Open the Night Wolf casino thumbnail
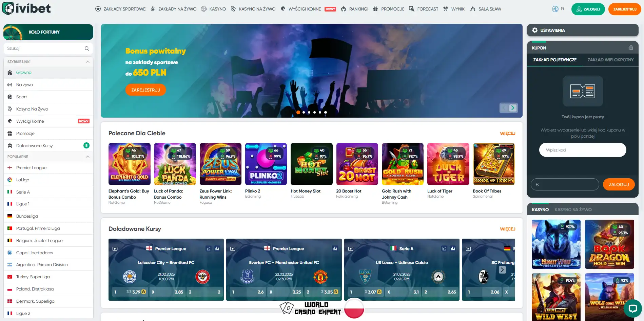Image resolution: width=644 pixels, height=321 pixels. tap(556, 244)
